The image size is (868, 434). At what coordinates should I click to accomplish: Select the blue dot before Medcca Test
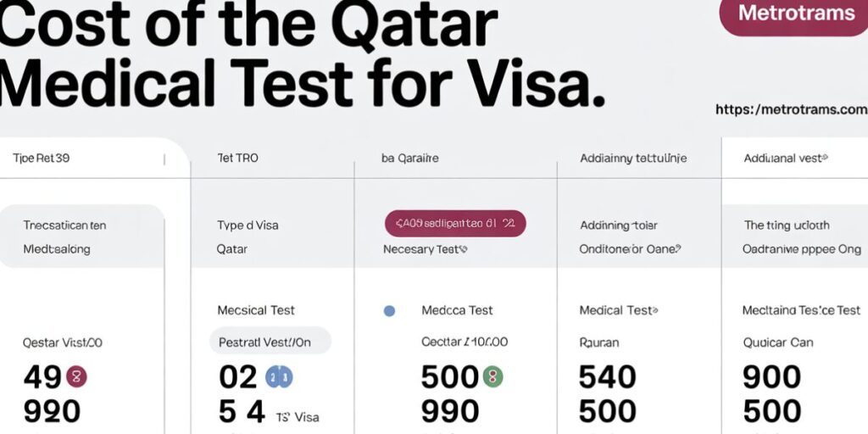pos(389,311)
